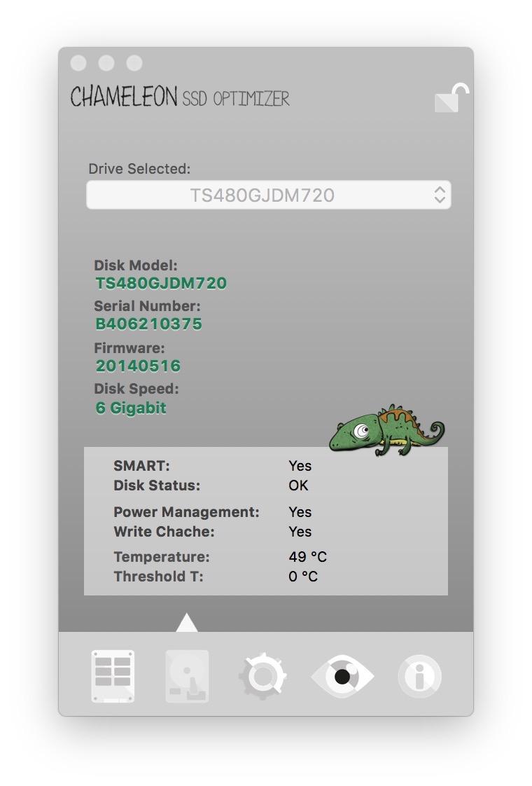Click the Threshold T value 0 °C
This screenshot has height=786, width=532.
coord(303,576)
